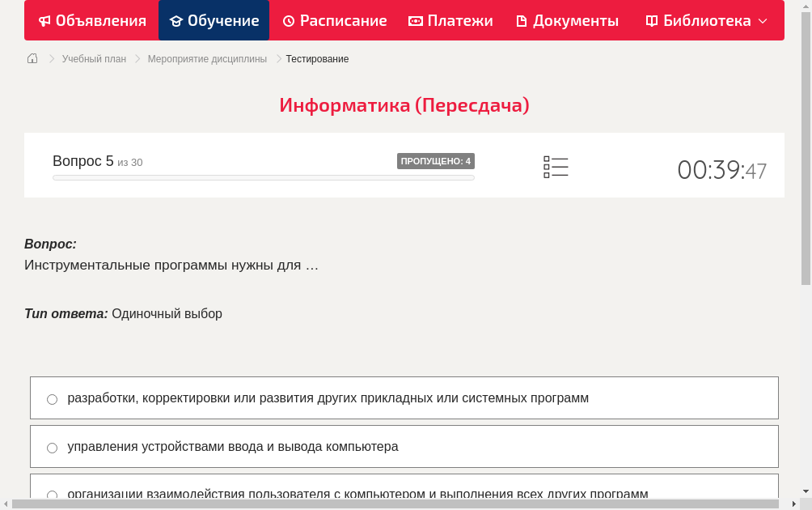Click the test progress bar under Вопрос 5
The height and width of the screenshot is (510, 812).
(263, 177)
